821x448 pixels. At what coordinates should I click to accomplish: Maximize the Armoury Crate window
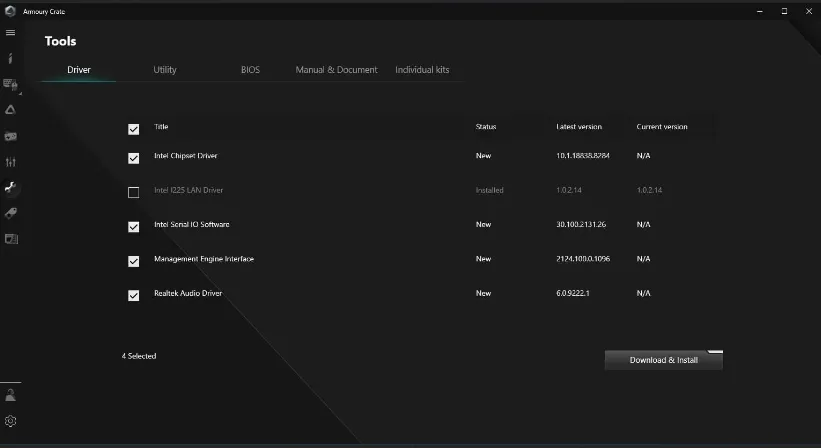784,11
